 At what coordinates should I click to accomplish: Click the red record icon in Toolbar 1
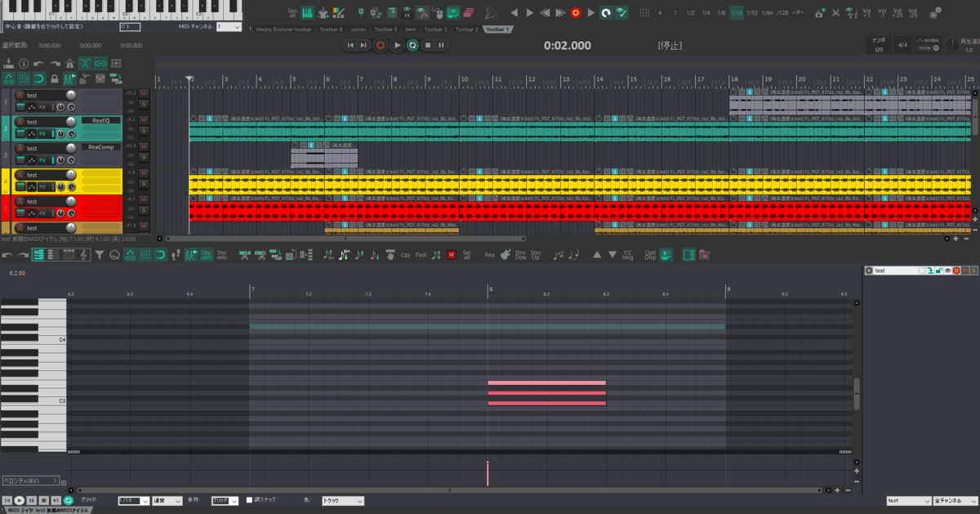[x=576, y=12]
